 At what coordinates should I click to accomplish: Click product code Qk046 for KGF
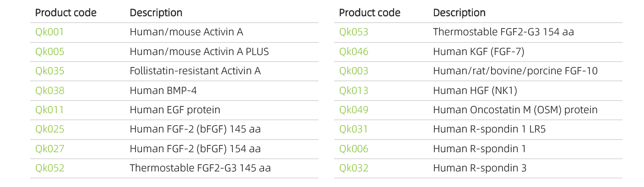353,52
